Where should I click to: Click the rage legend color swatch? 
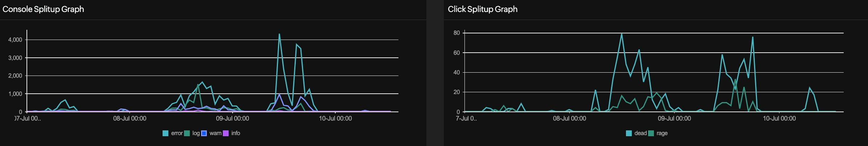(x=651, y=133)
